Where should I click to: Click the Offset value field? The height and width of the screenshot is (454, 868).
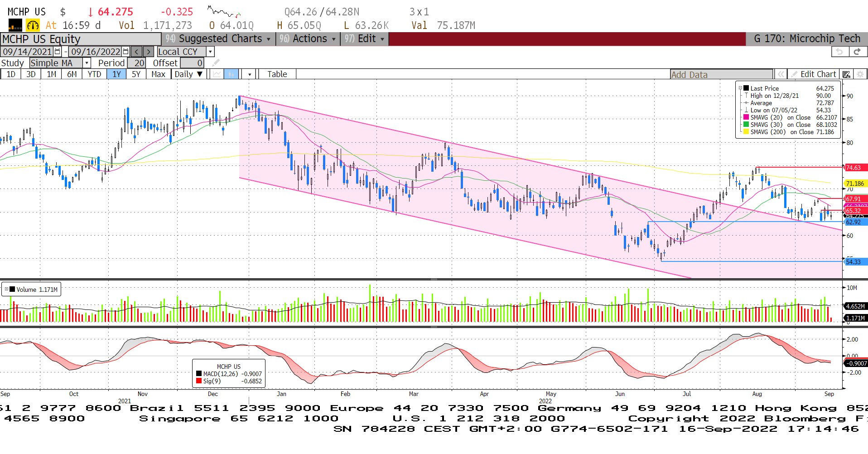(x=192, y=63)
